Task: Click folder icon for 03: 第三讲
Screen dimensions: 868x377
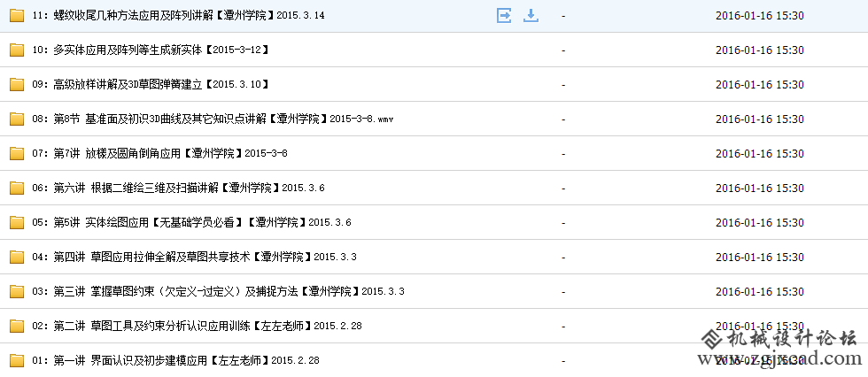Action: coord(17,291)
